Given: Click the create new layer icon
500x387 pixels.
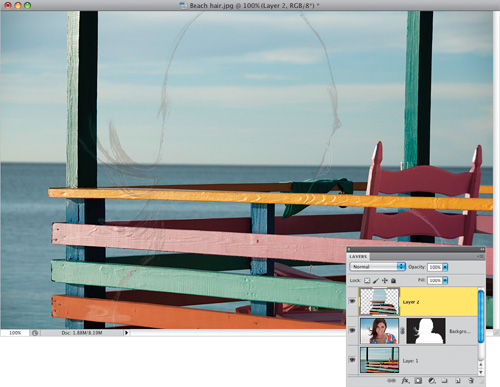Looking at the screenshot, I should (x=458, y=380).
